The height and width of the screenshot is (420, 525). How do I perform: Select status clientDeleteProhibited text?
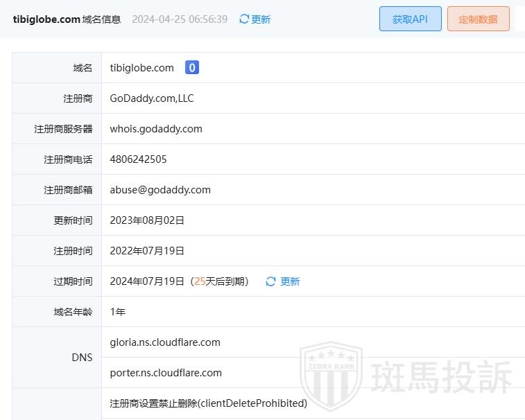208,403
